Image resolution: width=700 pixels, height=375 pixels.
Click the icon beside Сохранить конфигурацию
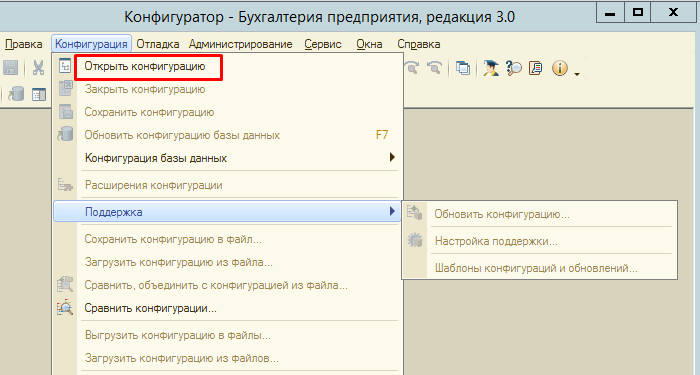point(66,112)
